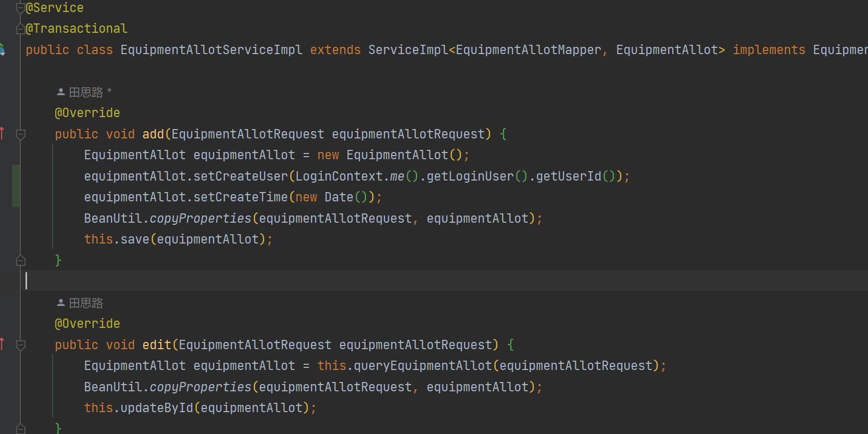Click the class gutter icon beside the class declaration
Screen dimensions: 868x434
pos(2,50)
